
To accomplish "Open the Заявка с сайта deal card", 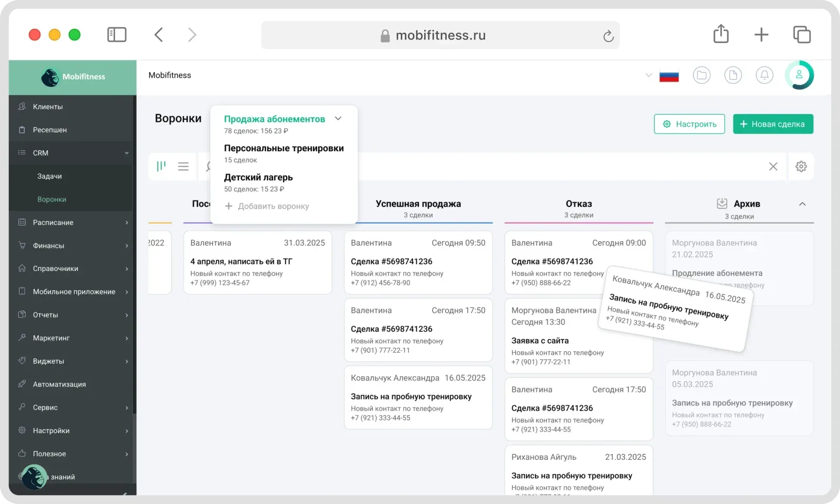I will coord(579,335).
